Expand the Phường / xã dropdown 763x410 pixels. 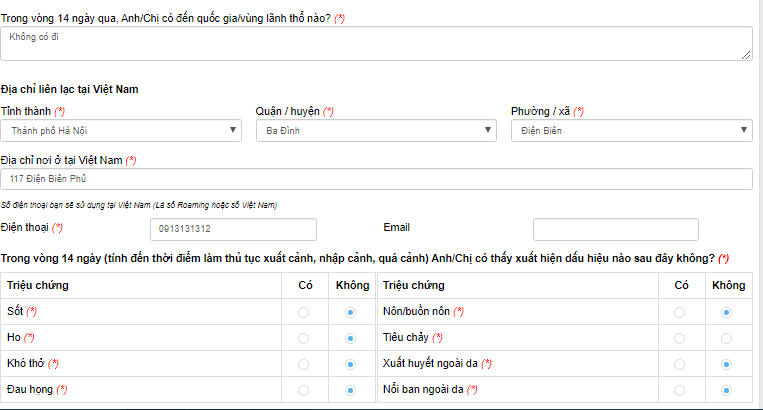coord(632,130)
